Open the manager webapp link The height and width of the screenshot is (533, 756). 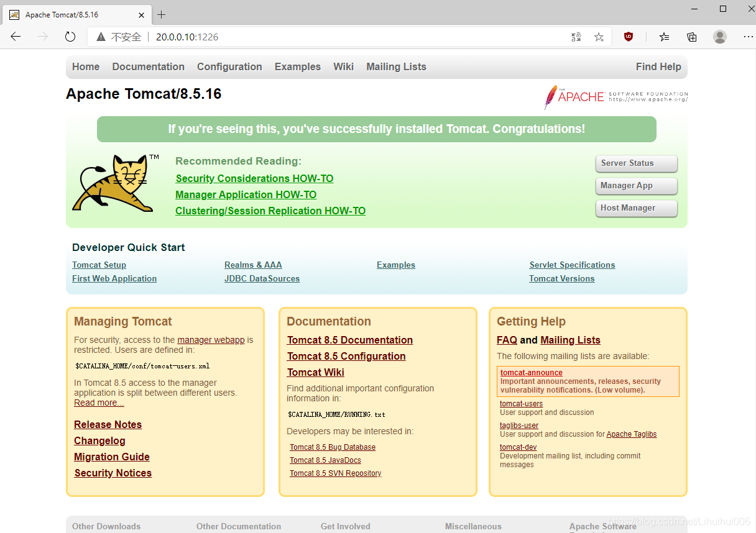211,340
